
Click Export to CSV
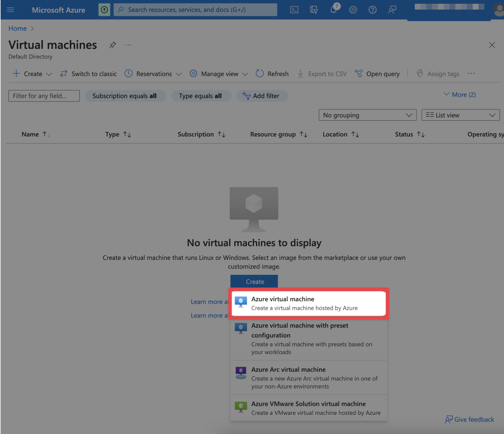(x=322, y=74)
